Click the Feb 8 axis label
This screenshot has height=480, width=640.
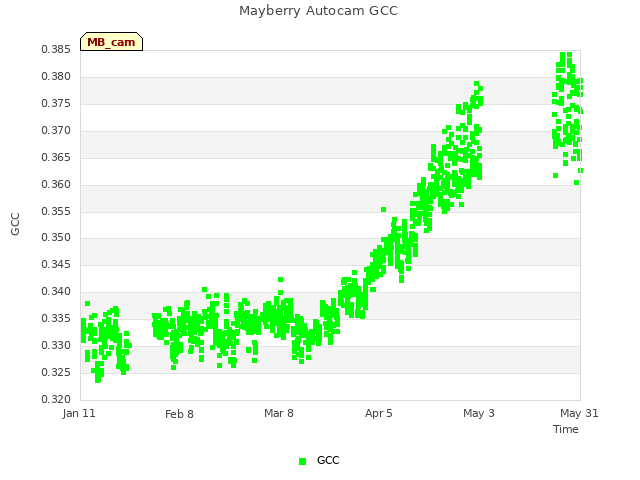(x=179, y=414)
